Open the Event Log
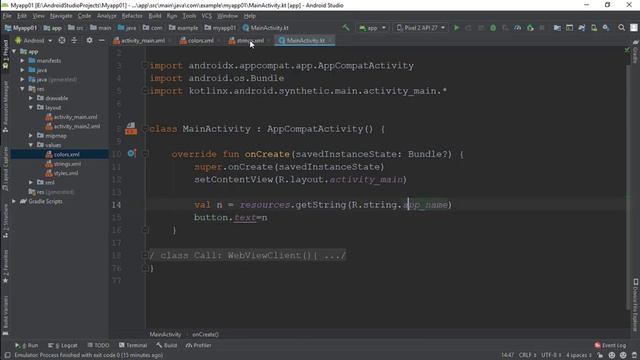640x360 pixels. (x=610, y=345)
